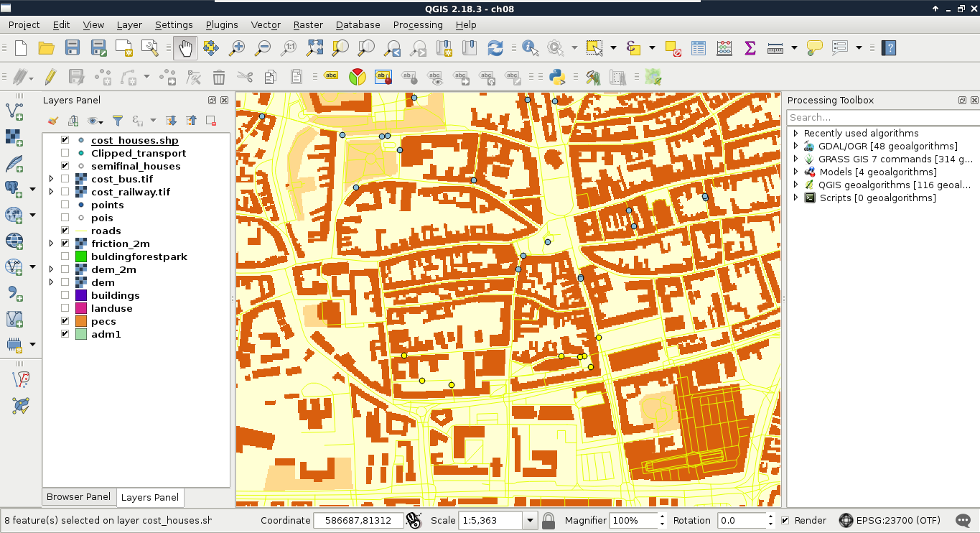Click the Refresh map icon

tap(495, 48)
